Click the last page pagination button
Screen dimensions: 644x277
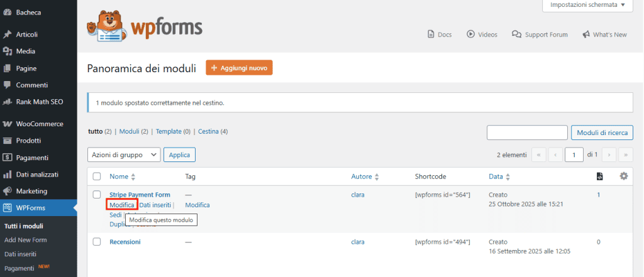click(626, 155)
